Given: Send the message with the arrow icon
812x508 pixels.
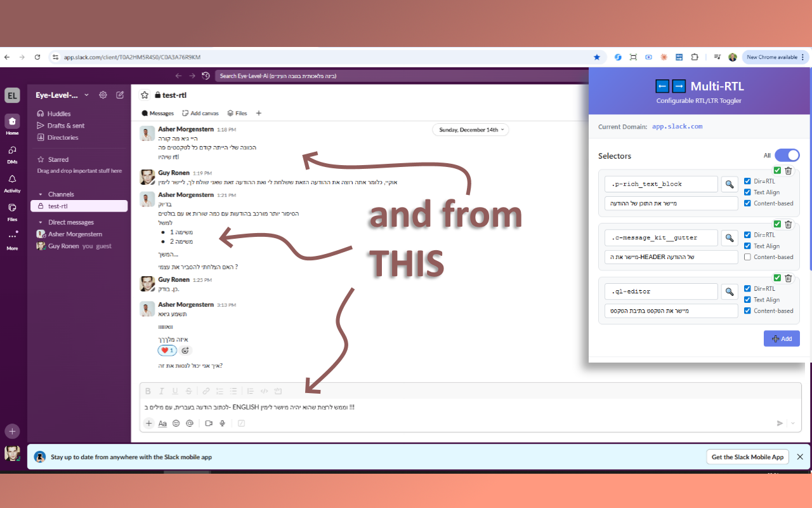Looking at the screenshot, I should [x=780, y=424].
